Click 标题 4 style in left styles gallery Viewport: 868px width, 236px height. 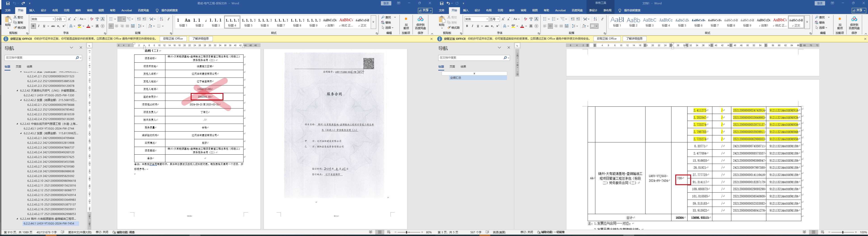[232, 22]
